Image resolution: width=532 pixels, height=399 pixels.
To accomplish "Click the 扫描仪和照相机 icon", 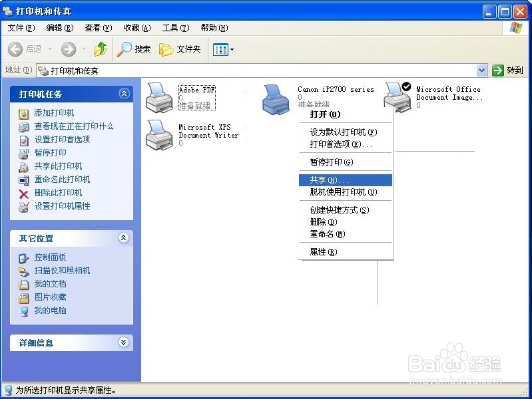I will [24, 271].
